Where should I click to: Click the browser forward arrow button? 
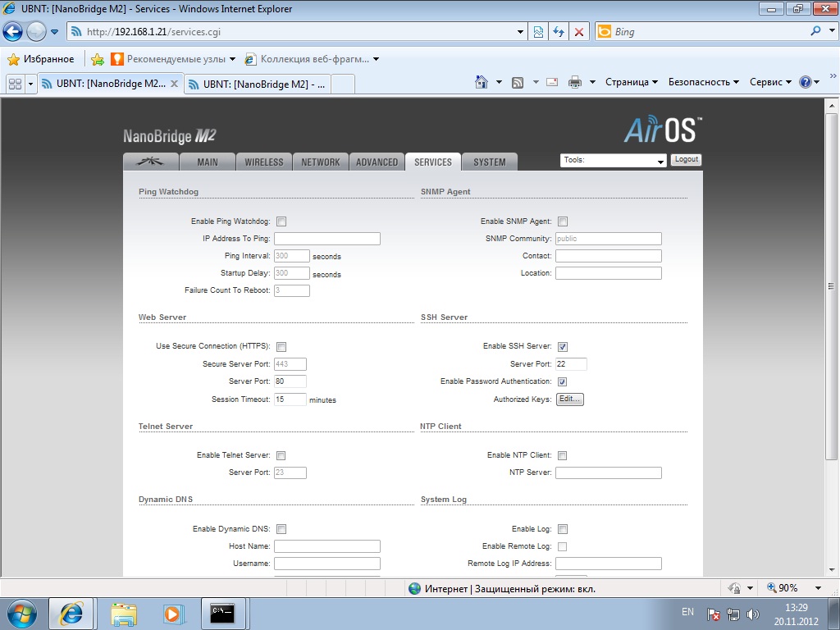click(36, 32)
